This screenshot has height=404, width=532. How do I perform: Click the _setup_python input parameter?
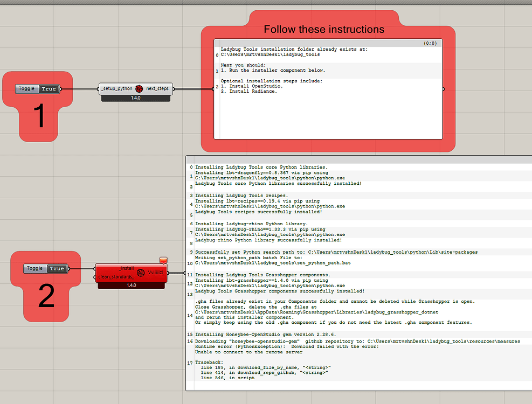point(118,88)
